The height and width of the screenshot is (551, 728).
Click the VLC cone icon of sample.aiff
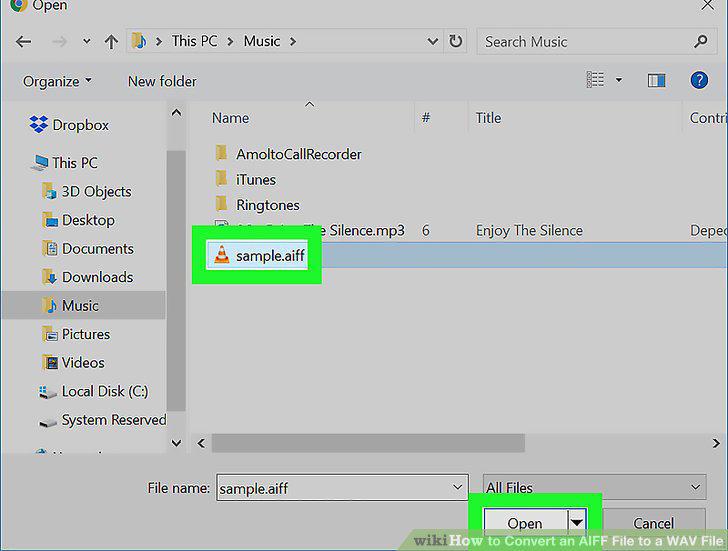click(221, 255)
